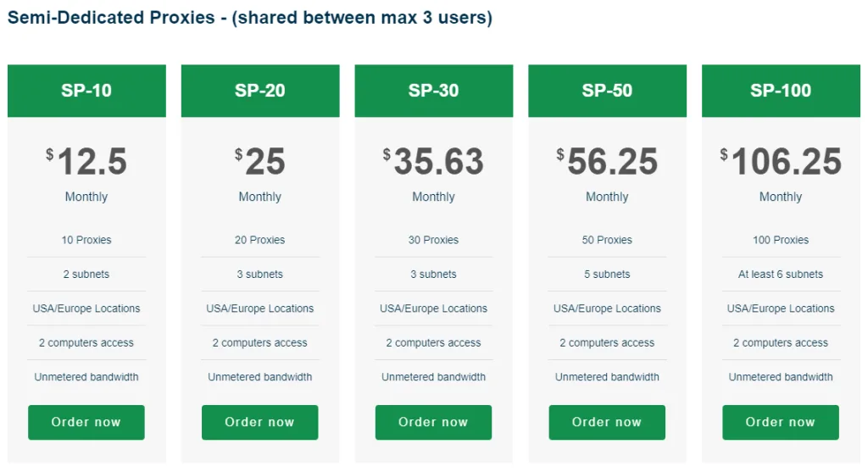Viewport: 868px width, 472px height.
Task: Click the $56.25 price amount
Action: [x=607, y=162]
